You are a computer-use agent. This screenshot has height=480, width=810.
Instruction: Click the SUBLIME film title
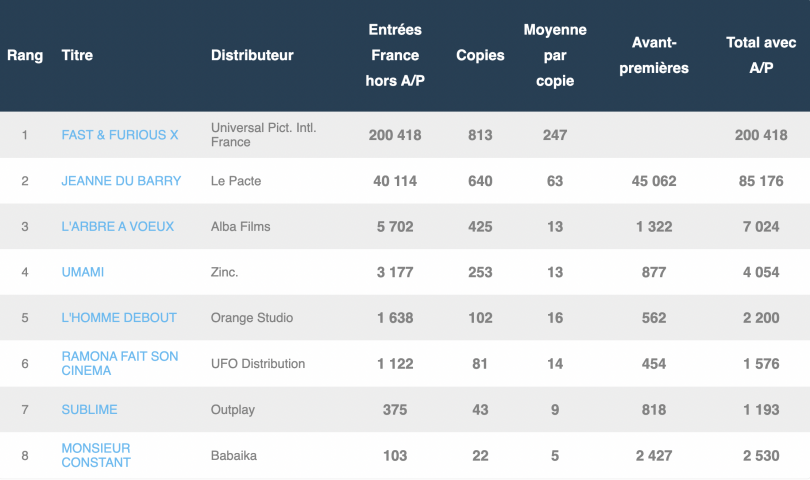coord(90,409)
